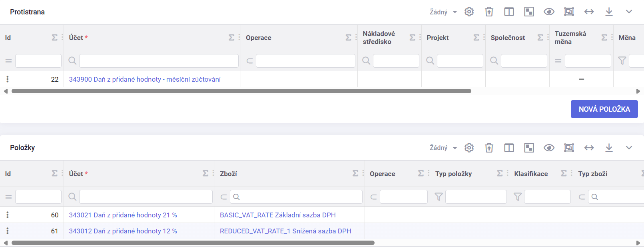Click equals operator icon for Tuzemská měna filter

[558, 61]
